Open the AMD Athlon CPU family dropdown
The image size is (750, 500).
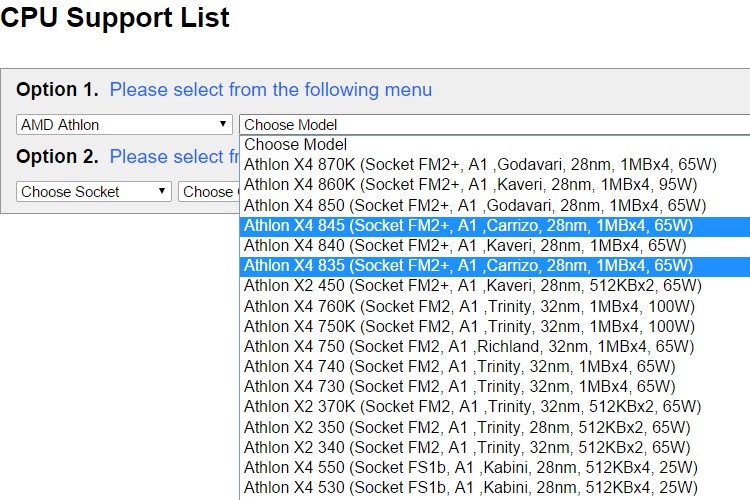tap(124, 125)
